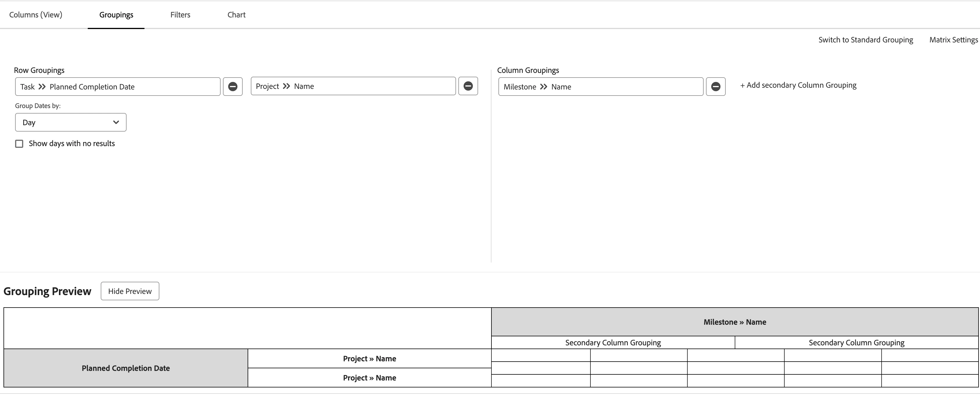
Task: Click Milestone » Name preview header cell
Action: 734,322
